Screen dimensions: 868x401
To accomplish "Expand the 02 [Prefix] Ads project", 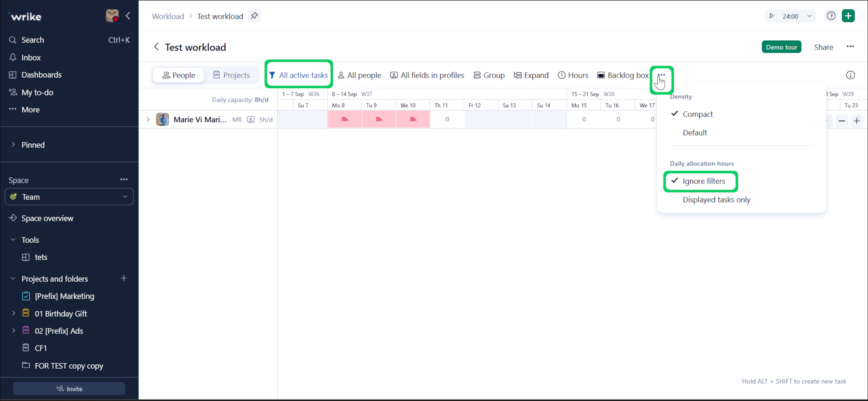I will point(14,331).
